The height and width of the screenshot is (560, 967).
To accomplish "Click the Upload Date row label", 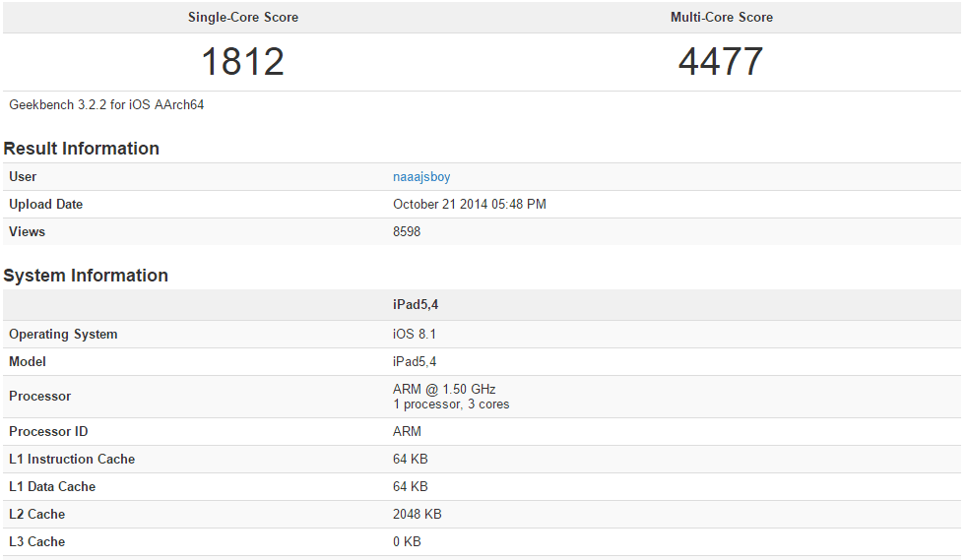I will pyautogui.click(x=45, y=204).
